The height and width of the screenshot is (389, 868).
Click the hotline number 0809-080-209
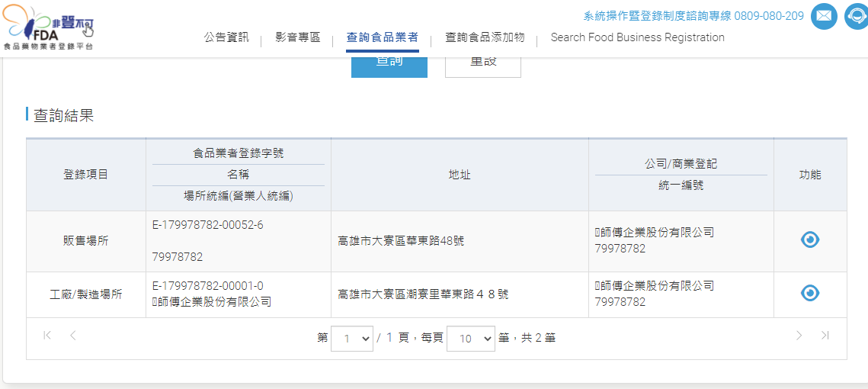point(769,16)
